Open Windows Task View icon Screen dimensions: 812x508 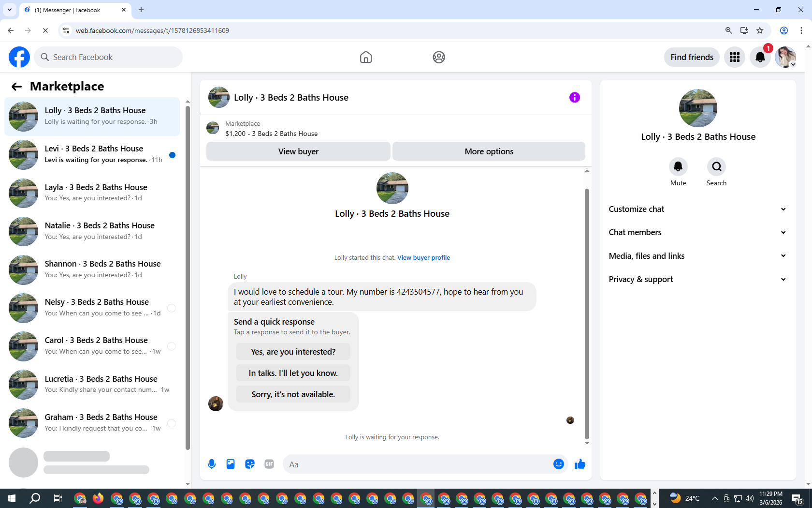tap(58, 498)
